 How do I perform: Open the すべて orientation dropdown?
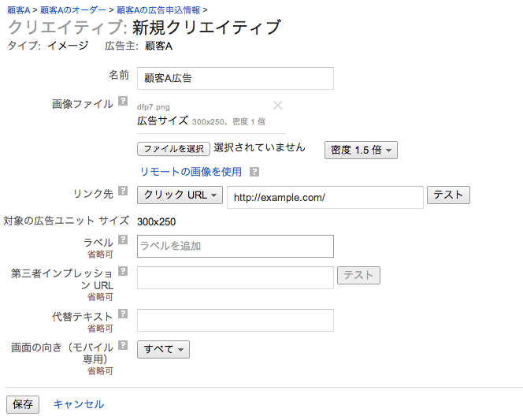coord(163,349)
